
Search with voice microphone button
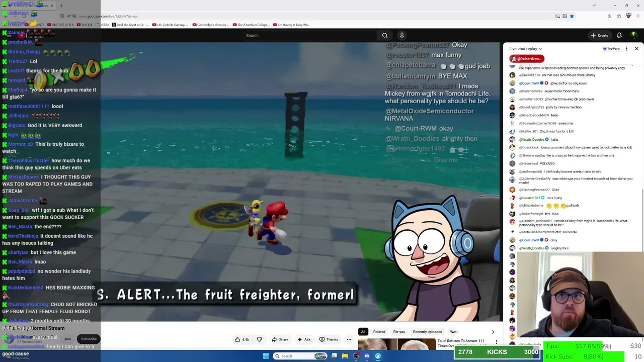point(401,35)
